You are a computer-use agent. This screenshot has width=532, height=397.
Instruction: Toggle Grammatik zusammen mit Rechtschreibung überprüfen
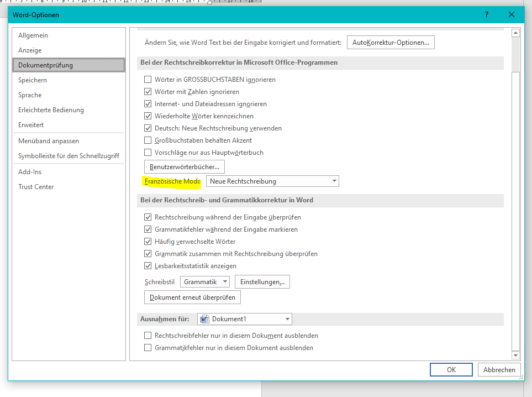pyautogui.click(x=148, y=254)
